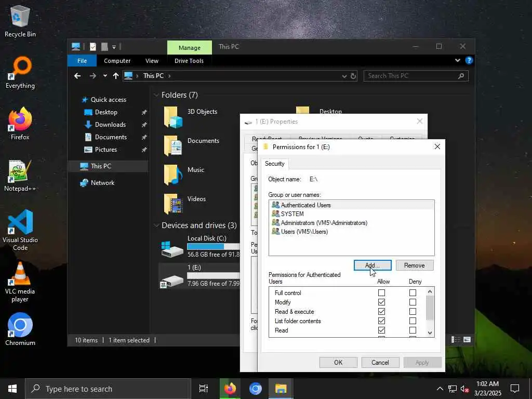
Task: Check Deny for Read & execute
Action: coord(413,312)
